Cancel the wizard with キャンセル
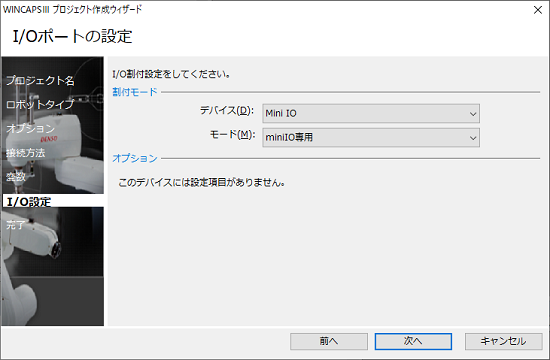550x360 pixels. pyautogui.click(x=503, y=341)
